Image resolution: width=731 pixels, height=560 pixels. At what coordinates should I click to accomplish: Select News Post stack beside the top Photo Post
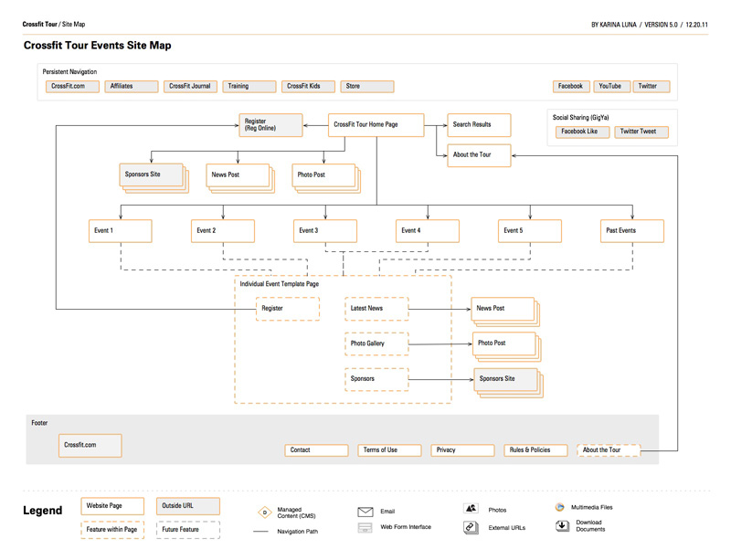click(240, 177)
